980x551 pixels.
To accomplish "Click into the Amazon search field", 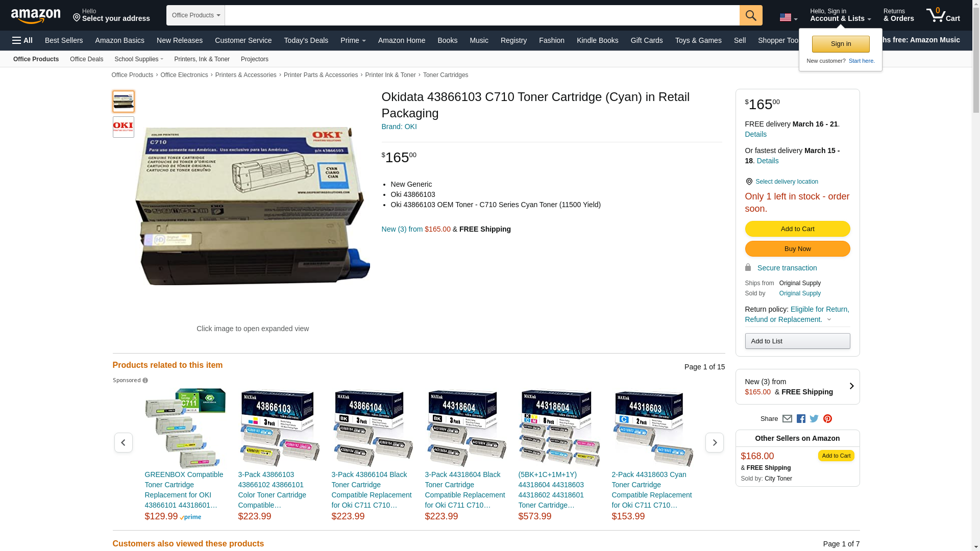I will (482, 15).
